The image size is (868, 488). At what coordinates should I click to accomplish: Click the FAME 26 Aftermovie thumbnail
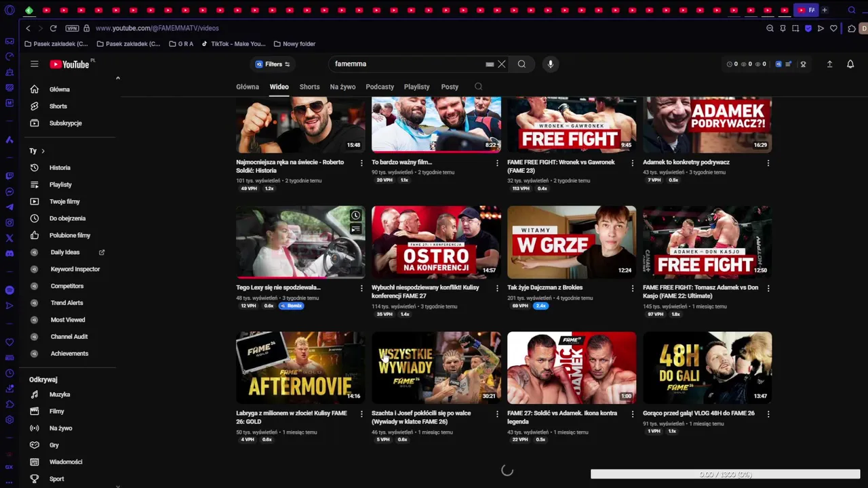(300, 367)
